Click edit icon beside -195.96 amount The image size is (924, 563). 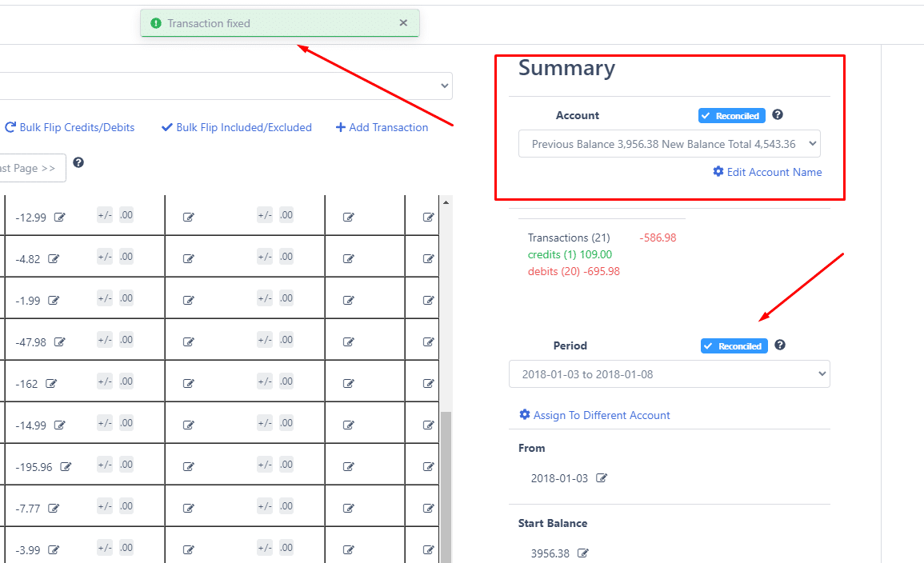(x=66, y=466)
